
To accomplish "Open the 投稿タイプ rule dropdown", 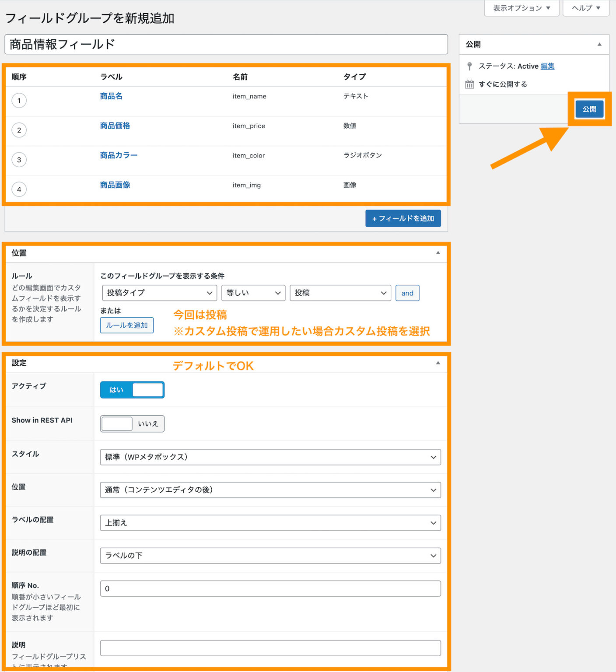I will tap(159, 293).
